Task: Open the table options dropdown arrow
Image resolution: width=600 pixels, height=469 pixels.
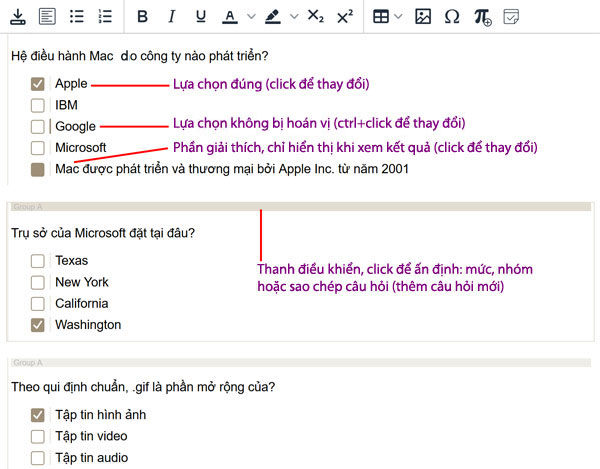Action: (x=398, y=16)
